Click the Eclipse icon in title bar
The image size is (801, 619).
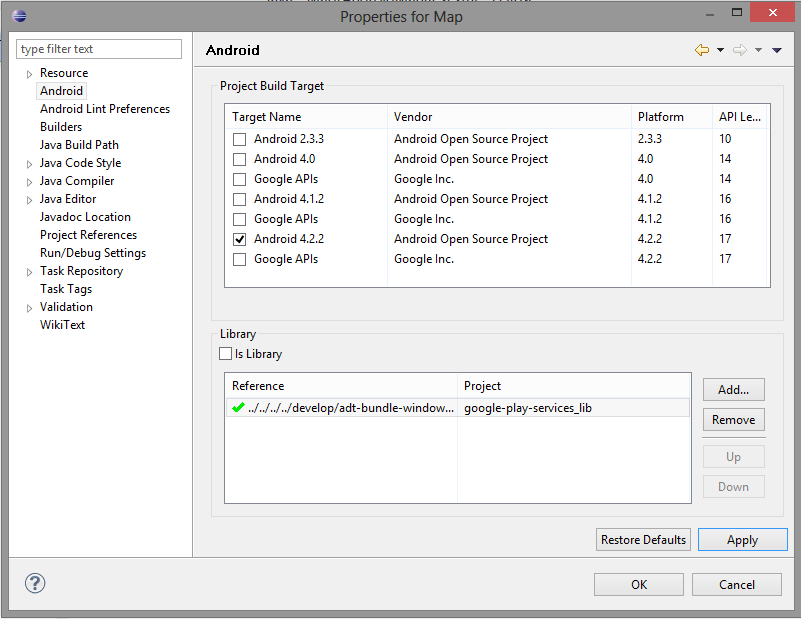click(x=19, y=16)
